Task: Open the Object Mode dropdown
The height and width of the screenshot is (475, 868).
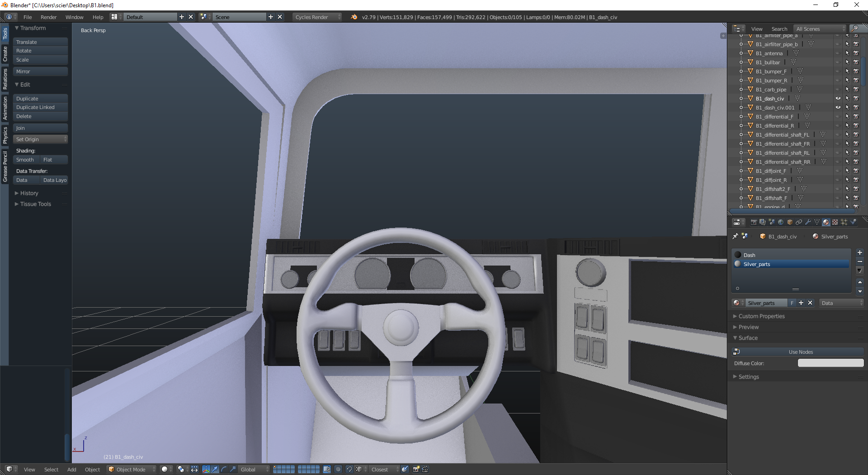Action: [x=132, y=469]
